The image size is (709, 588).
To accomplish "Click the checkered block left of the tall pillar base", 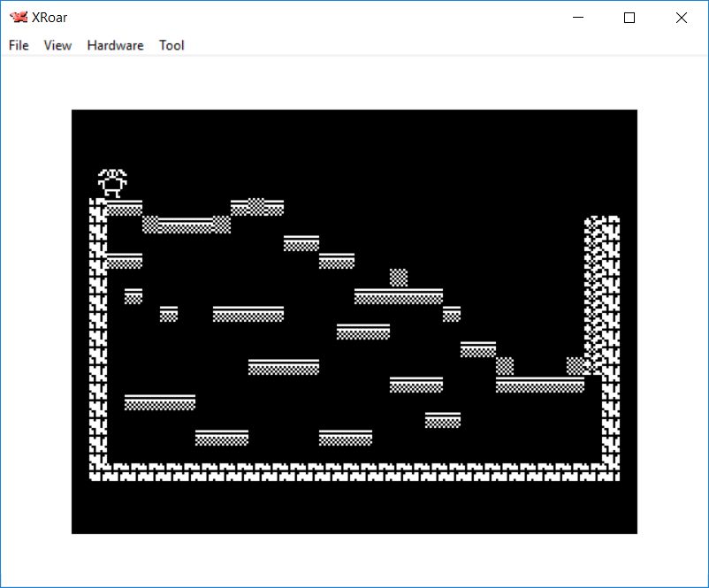I will coord(576,365).
